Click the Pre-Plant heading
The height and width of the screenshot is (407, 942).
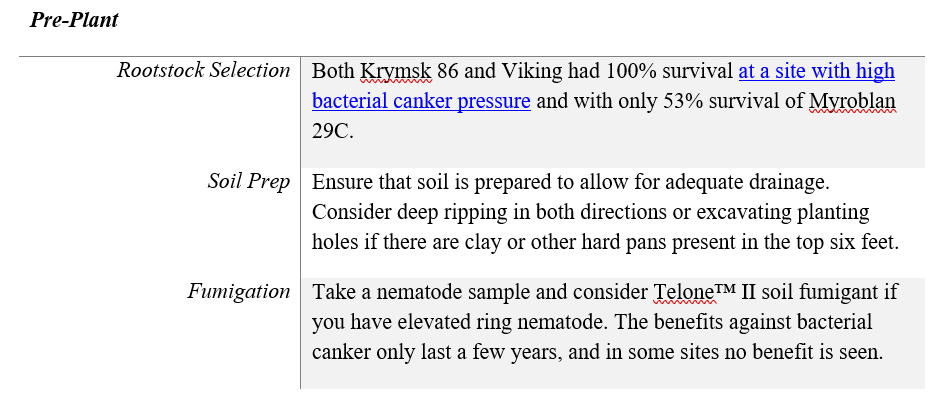74,20
